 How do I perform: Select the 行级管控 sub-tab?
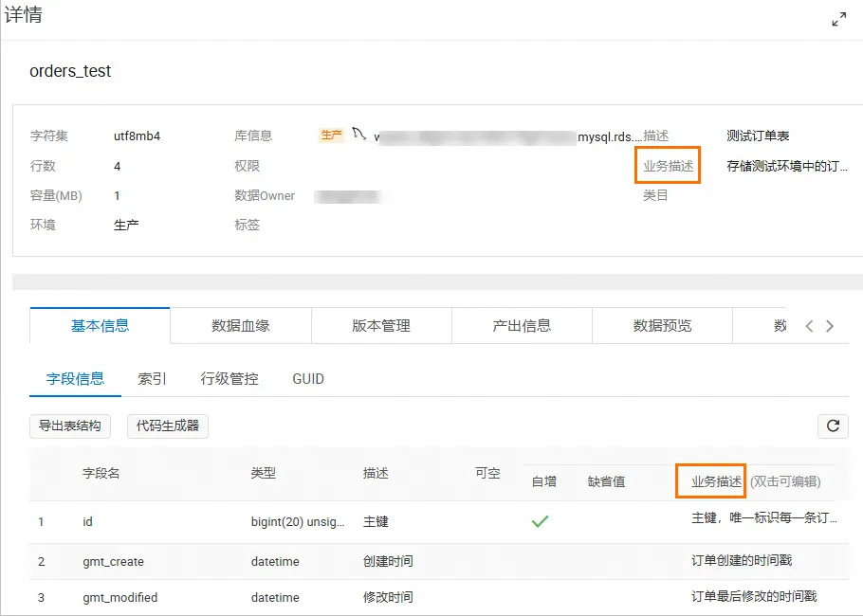[230, 379]
